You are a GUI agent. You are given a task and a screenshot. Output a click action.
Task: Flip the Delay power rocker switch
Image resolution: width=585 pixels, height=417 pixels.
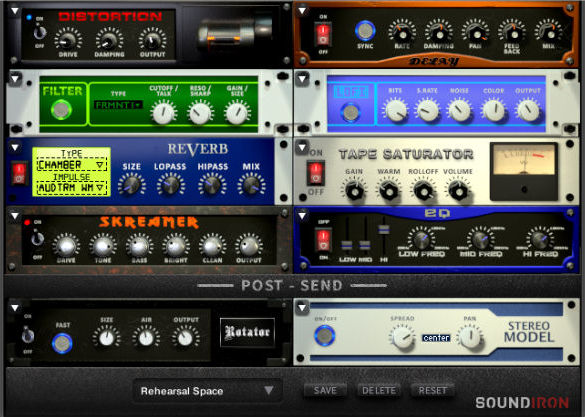[323, 34]
